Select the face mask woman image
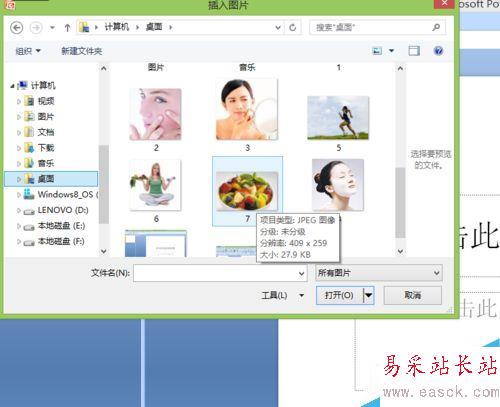The width and height of the screenshot is (500, 407). 338,185
